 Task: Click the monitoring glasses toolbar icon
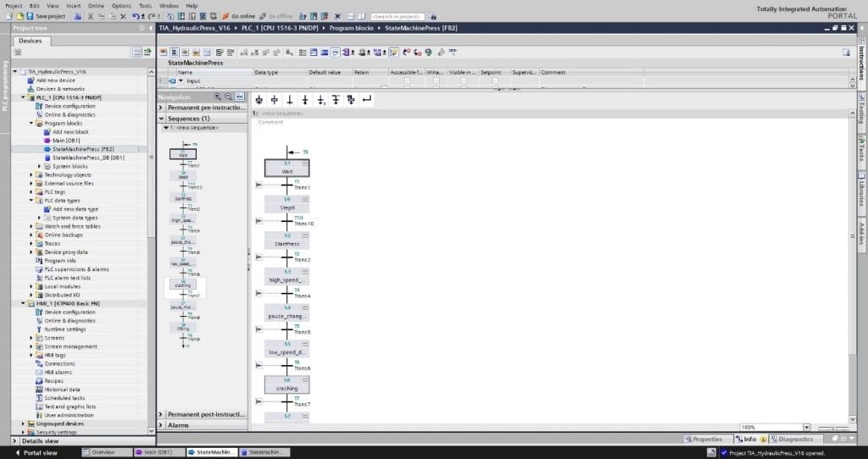click(x=453, y=53)
